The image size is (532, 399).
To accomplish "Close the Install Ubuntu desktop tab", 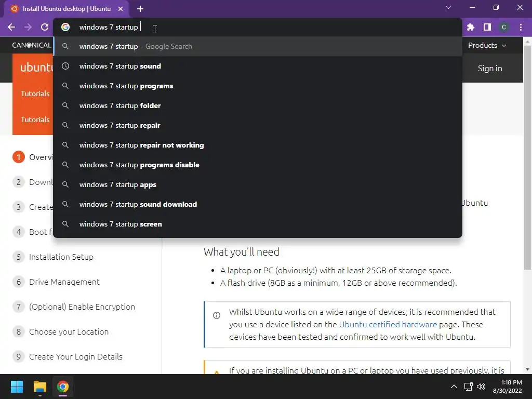I will (121, 9).
